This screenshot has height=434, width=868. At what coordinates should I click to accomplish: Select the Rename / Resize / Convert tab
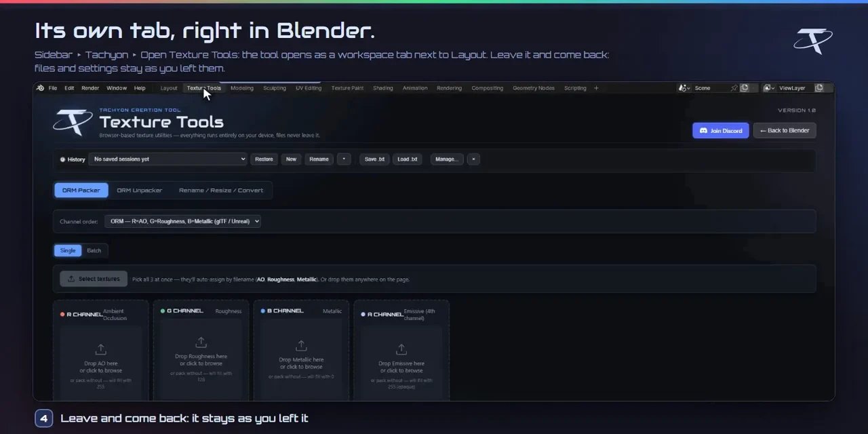(221, 191)
